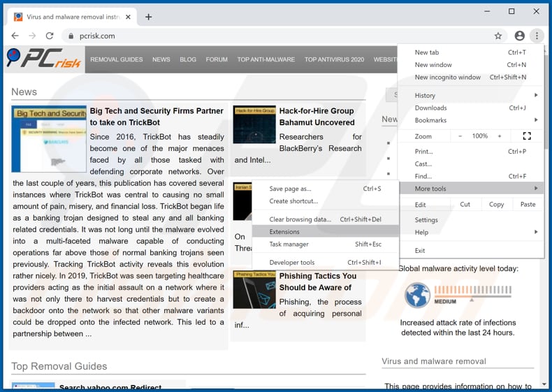The image size is (552, 392).
Task: Click the PCrisk logo
Action: (x=44, y=58)
